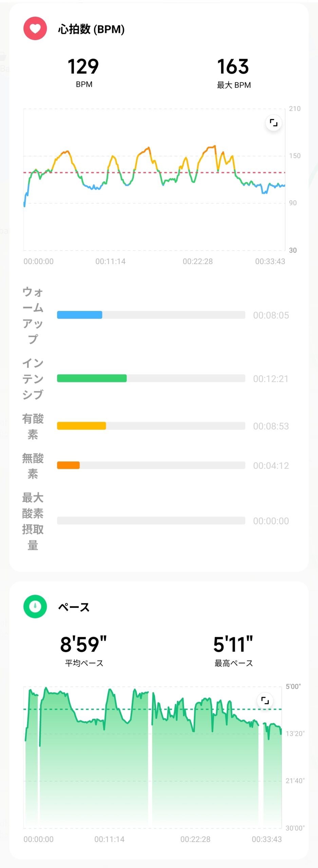Expand the pace chart fullscreen
The image size is (318, 868).
click(265, 700)
